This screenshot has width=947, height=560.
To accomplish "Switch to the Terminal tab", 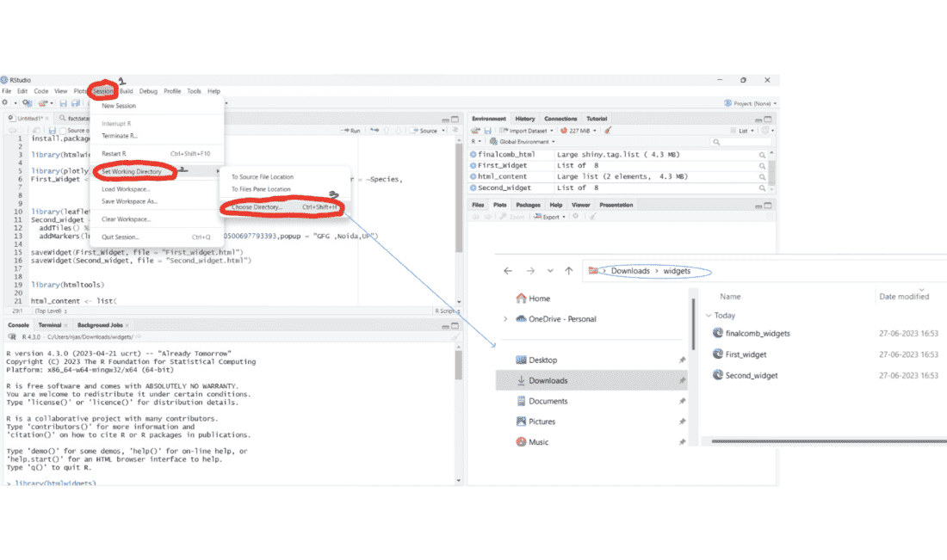I will point(50,325).
